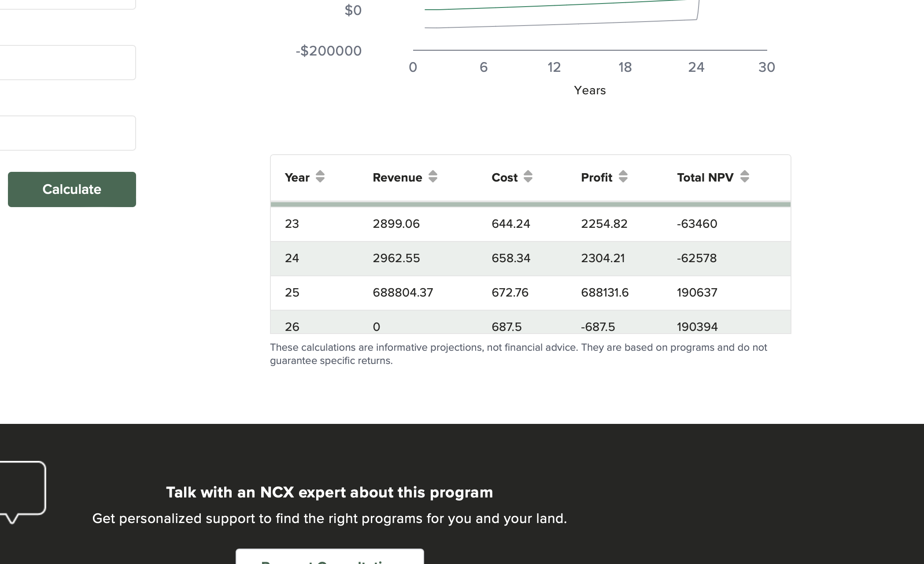Select the Revenue column header text
924x564 pixels.
coord(397,178)
